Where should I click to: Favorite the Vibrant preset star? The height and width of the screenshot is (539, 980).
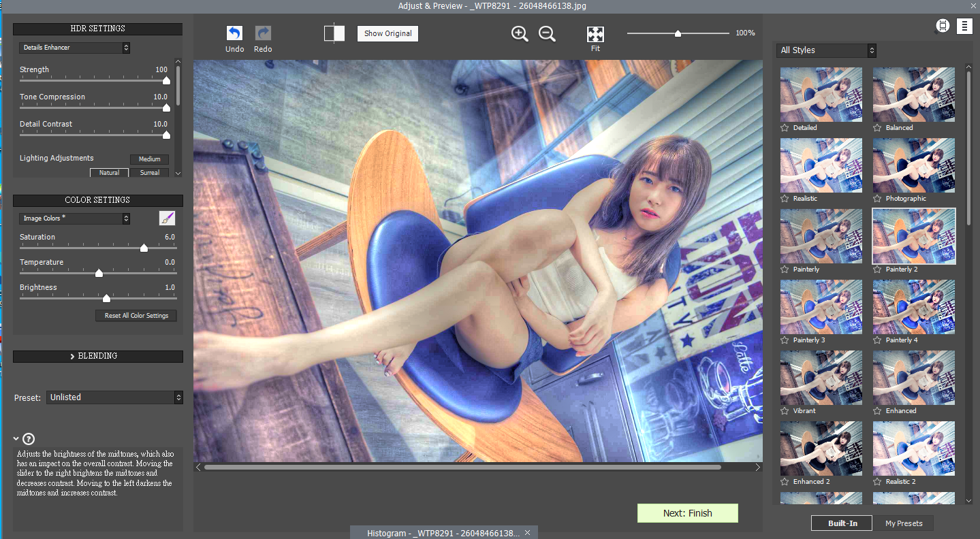click(785, 410)
